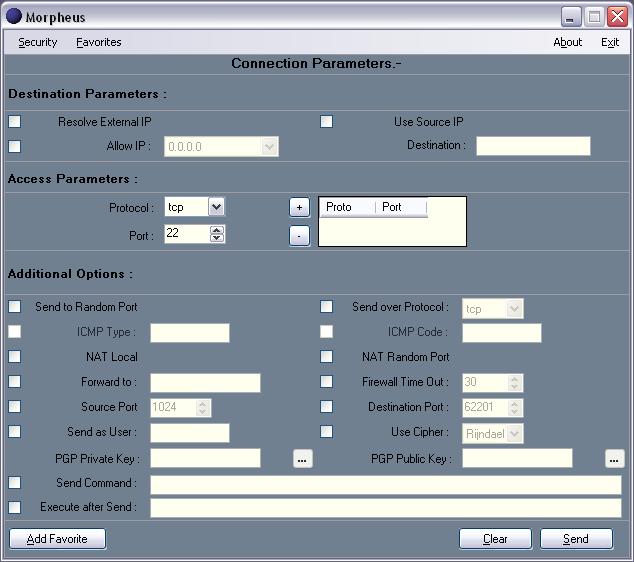Close the Morpheus window
The width and height of the screenshot is (634, 562).
[617, 17]
